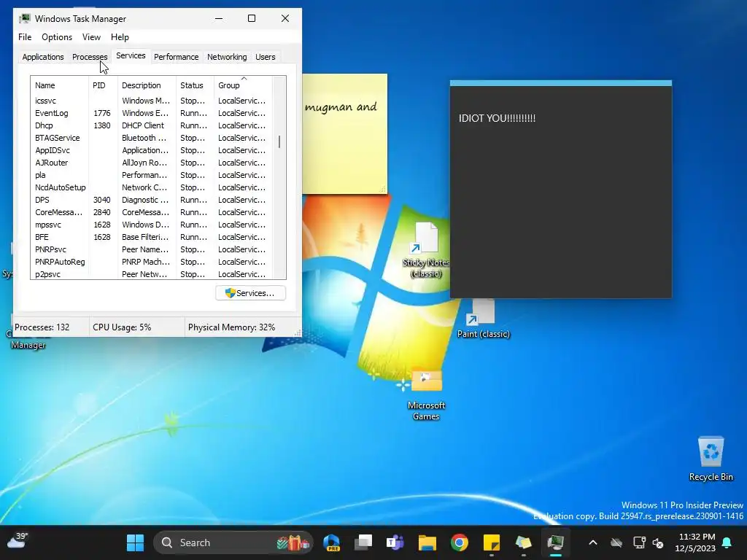Open the Help menu in Task Manager
747x560 pixels.
tap(120, 37)
